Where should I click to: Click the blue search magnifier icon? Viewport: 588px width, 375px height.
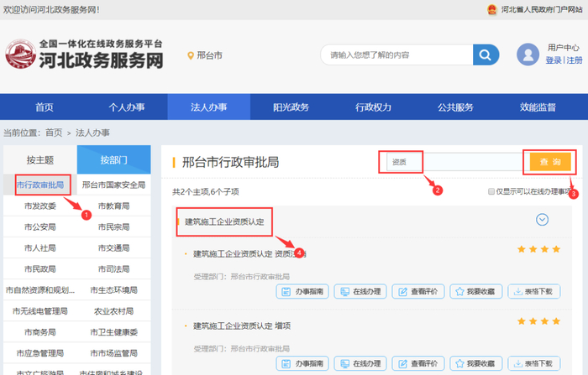[486, 55]
